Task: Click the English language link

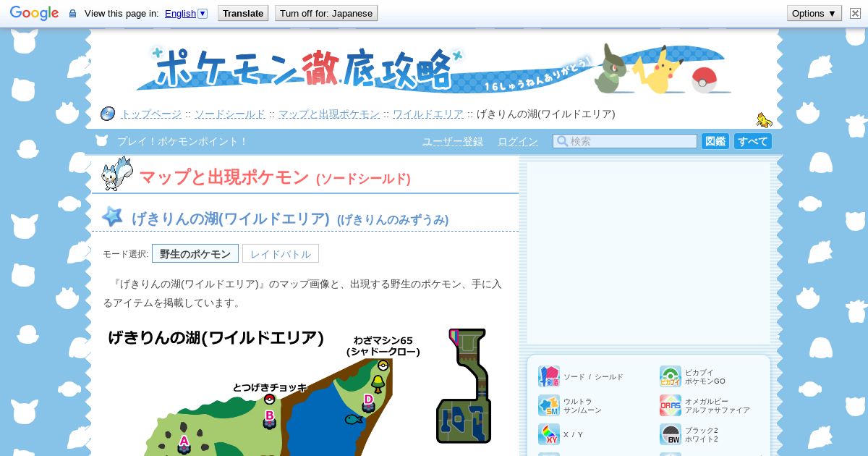Action: (x=180, y=13)
